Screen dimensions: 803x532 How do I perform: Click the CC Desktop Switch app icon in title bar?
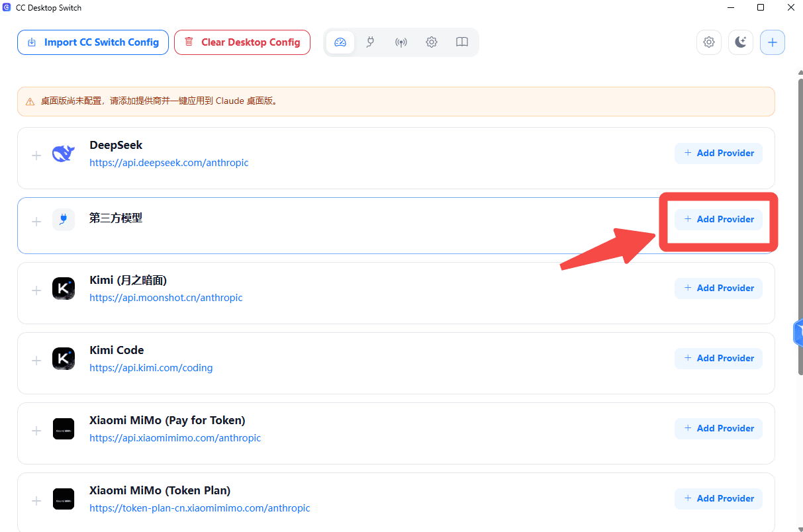[7, 7]
